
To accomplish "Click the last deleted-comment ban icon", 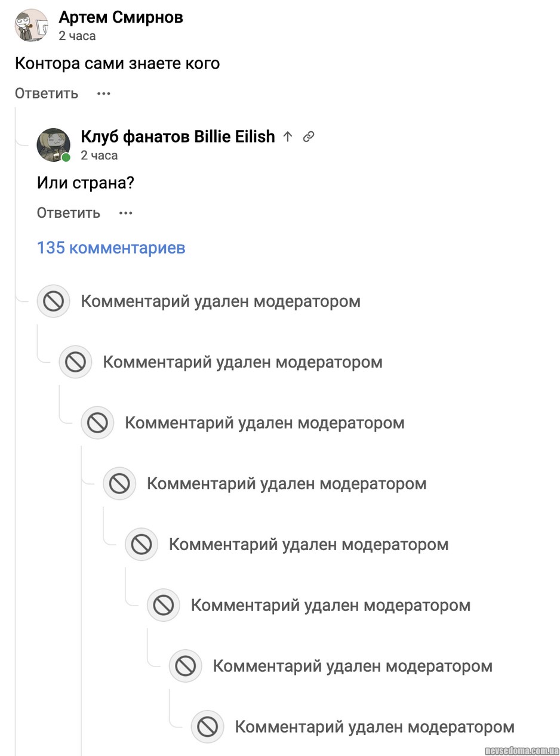I will 207,727.
